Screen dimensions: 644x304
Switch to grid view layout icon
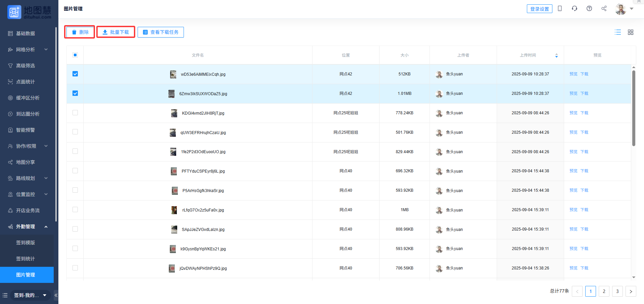(x=631, y=32)
